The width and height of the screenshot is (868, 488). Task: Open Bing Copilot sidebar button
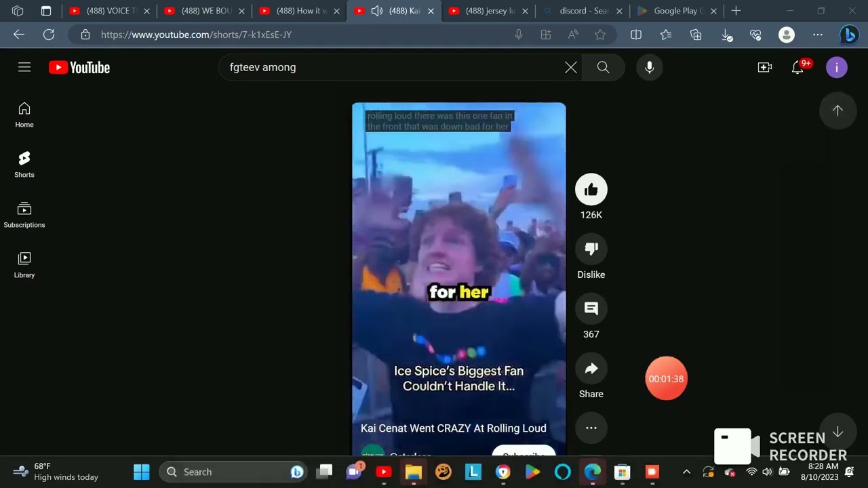[849, 35]
